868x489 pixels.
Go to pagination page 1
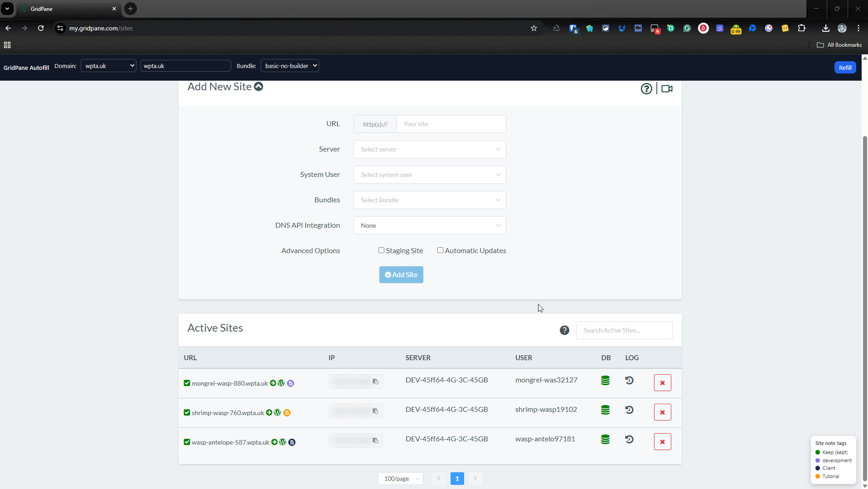457,479
